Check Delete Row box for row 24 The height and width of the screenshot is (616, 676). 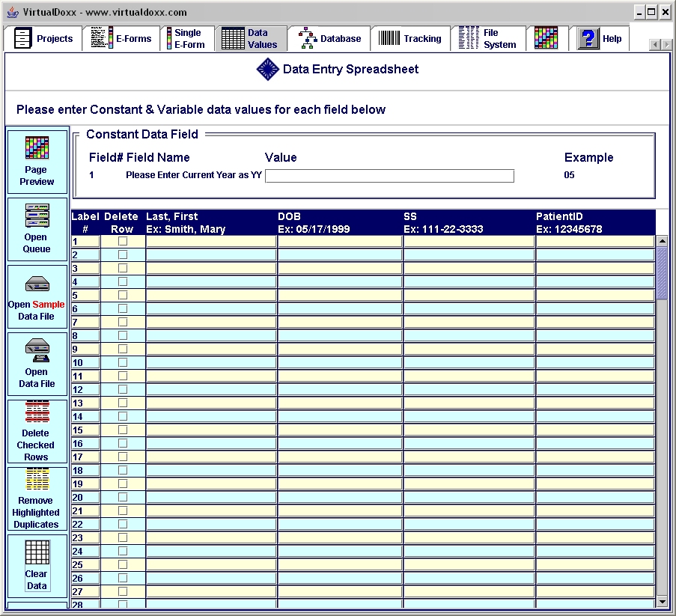click(123, 551)
